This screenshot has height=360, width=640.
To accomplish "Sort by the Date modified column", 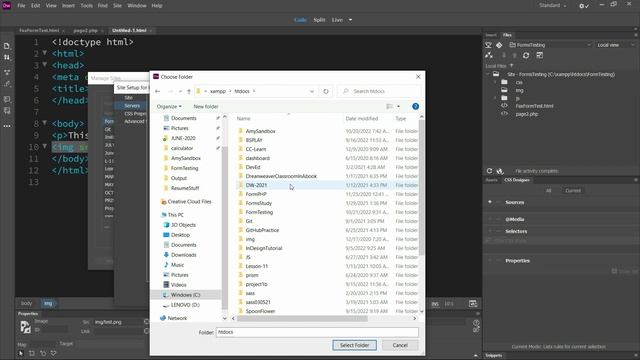I will tap(362, 118).
